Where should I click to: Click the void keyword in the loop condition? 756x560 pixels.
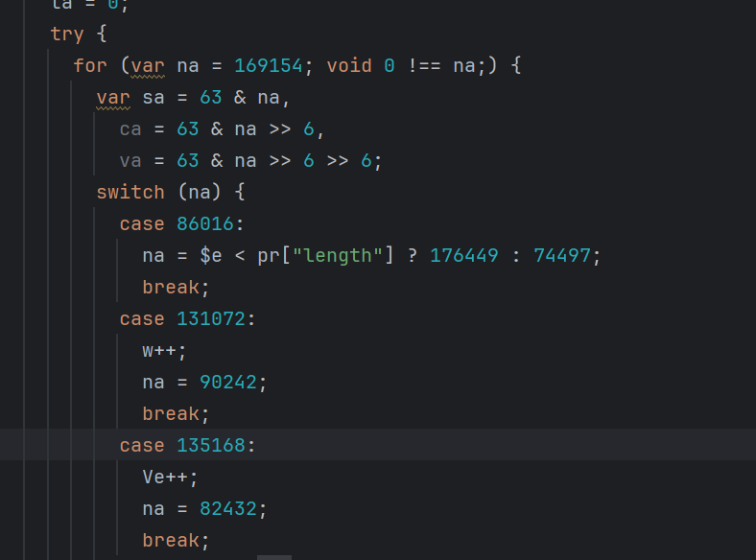click(x=349, y=66)
